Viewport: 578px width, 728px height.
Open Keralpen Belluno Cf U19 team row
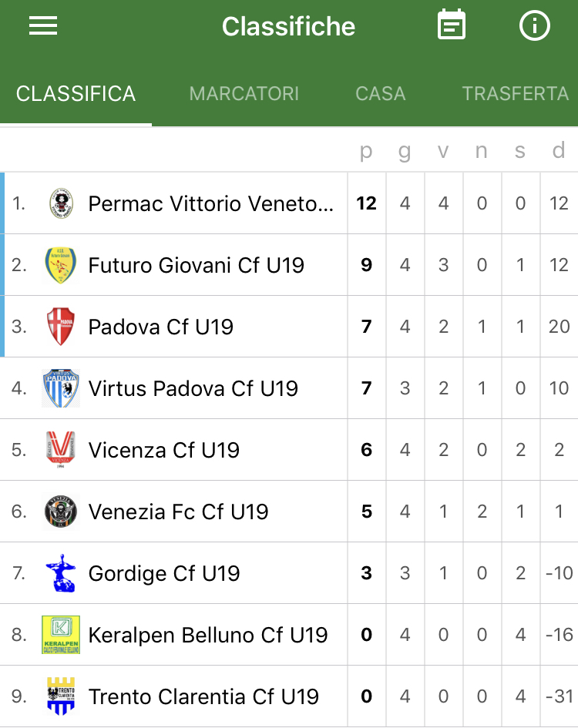[289, 635]
